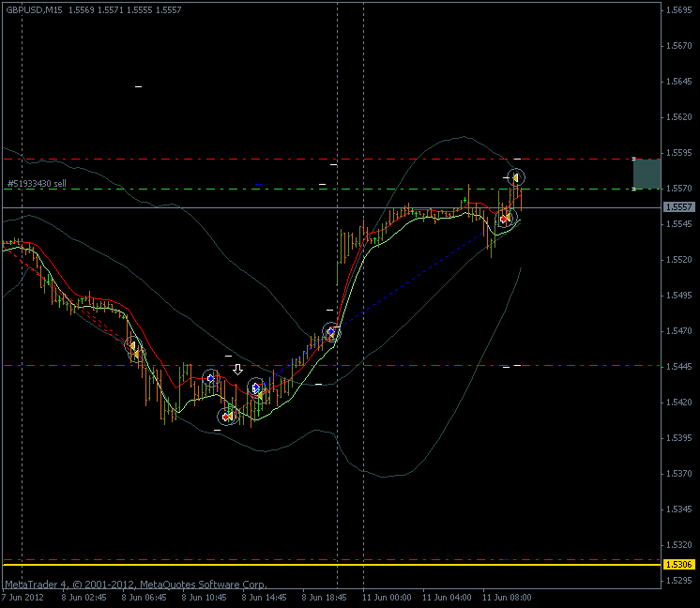Click the current price tag 1.5557
This screenshot has height=608, width=700.
pyautogui.click(x=679, y=207)
